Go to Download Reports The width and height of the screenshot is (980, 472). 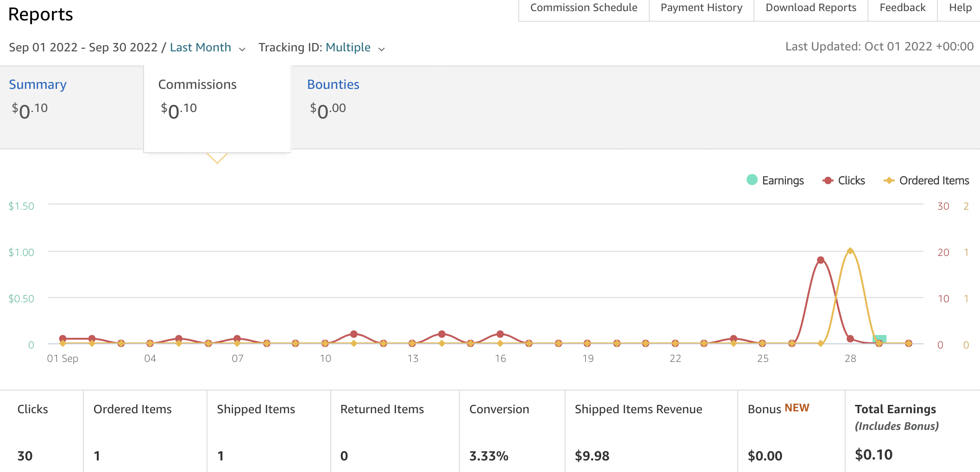810,8
